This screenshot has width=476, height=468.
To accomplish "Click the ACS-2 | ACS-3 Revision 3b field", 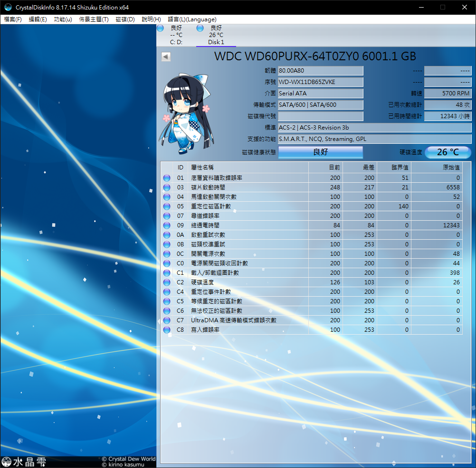I will (x=375, y=128).
